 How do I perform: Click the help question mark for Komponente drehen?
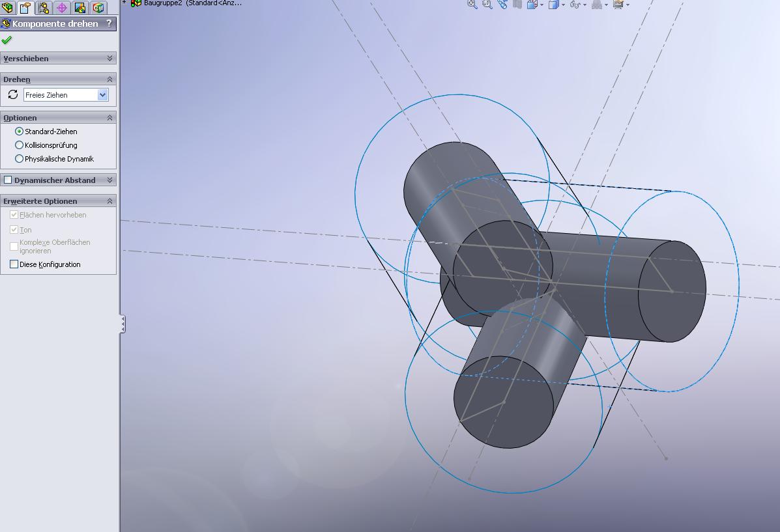(109, 23)
